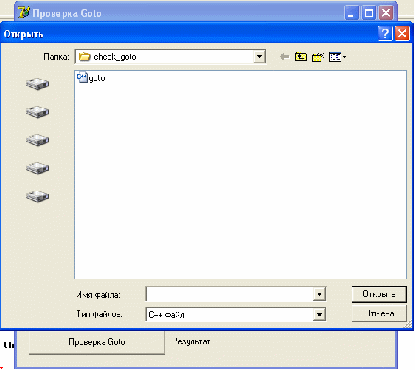Minimize the Проверка Goto window
Image resolution: width=415 pixels, height=370 pixels.
click(x=351, y=13)
